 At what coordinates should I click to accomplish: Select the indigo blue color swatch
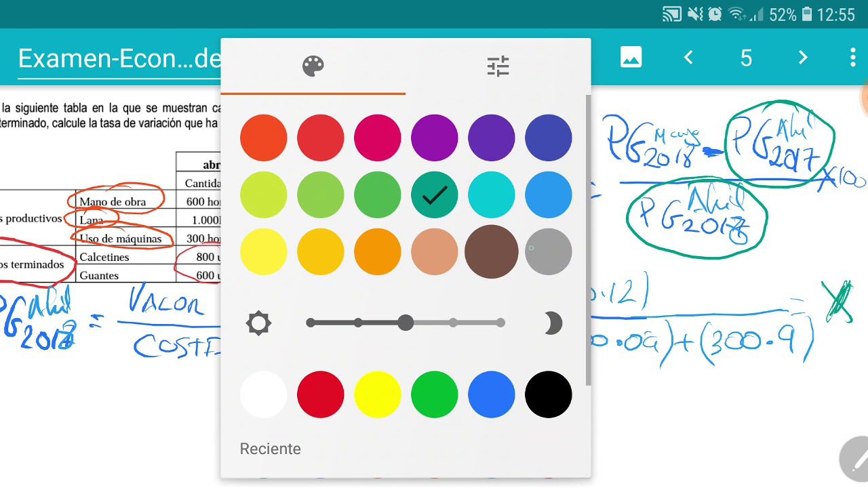click(549, 138)
